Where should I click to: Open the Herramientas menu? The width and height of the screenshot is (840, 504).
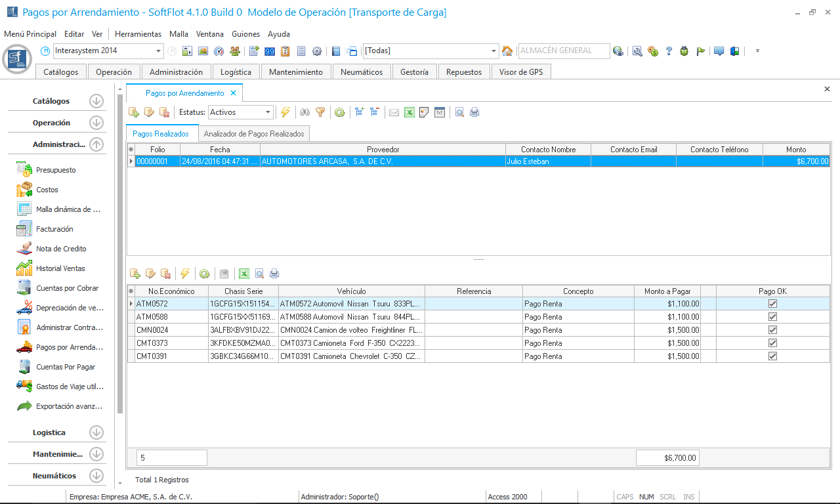[x=138, y=34]
